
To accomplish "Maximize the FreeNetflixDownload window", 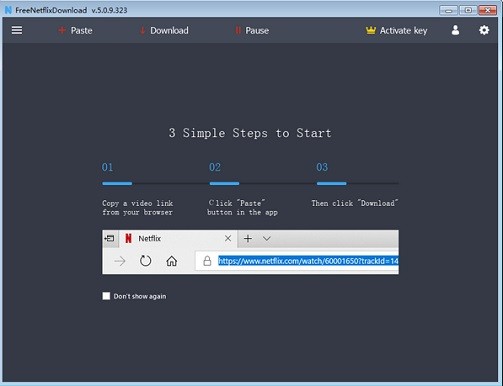I will (x=468, y=10).
